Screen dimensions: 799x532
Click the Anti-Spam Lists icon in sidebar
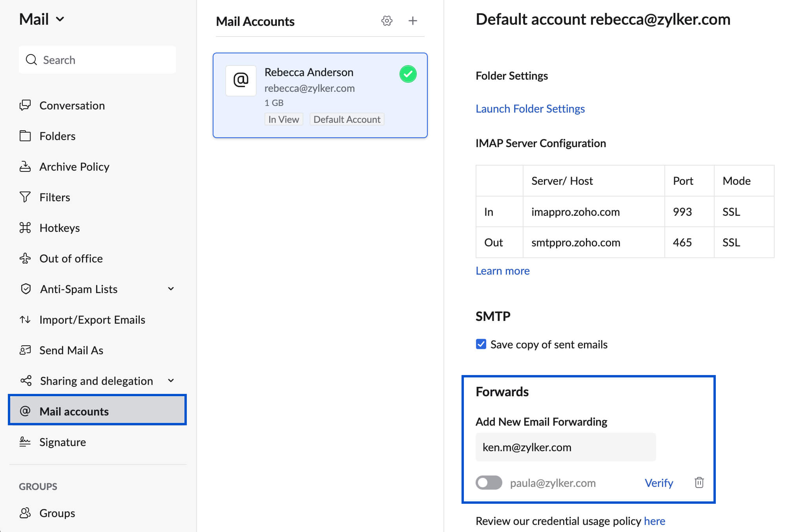pos(24,289)
